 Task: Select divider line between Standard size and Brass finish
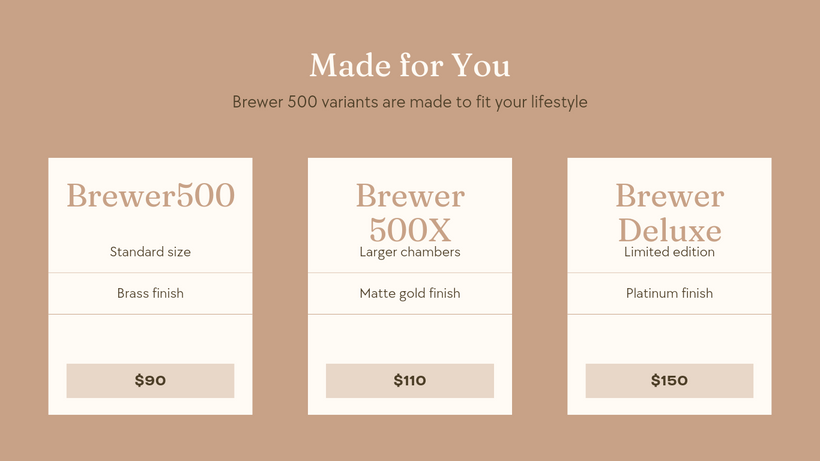(x=150, y=273)
